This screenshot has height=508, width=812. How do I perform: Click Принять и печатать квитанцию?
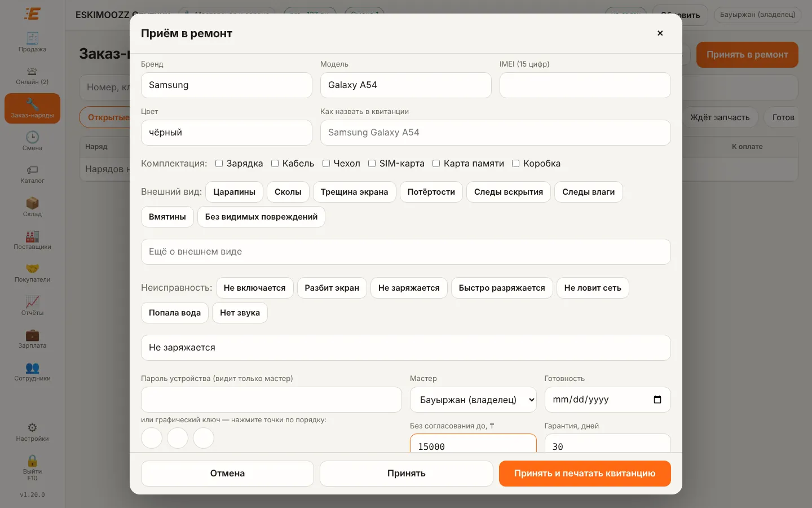tap(585, 474)
